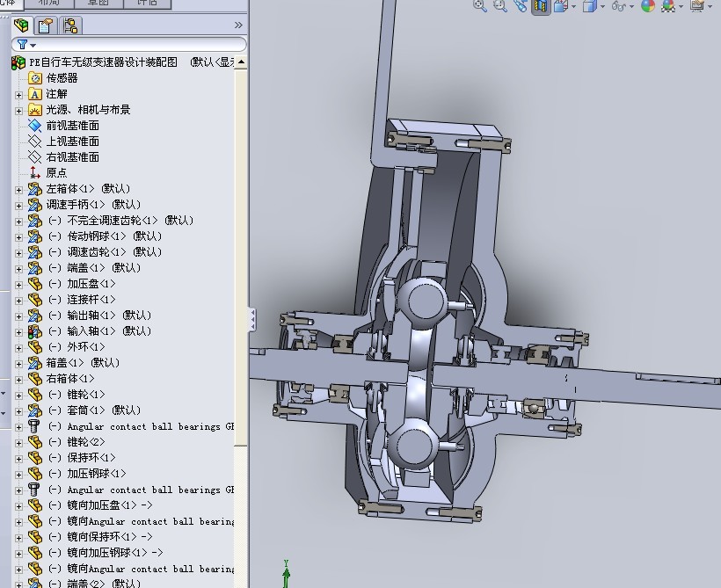Click the Previous View icon
The height and width of the screenshot is (588, 721).
(x=521, y=5)
